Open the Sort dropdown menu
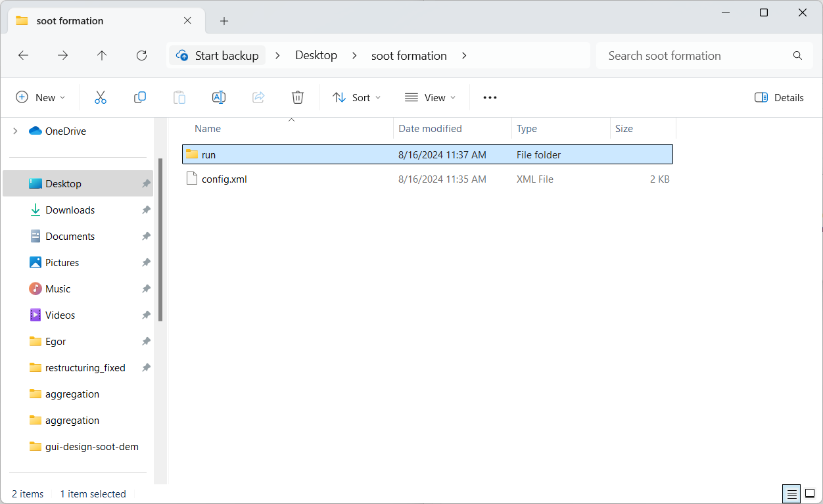 357,97
